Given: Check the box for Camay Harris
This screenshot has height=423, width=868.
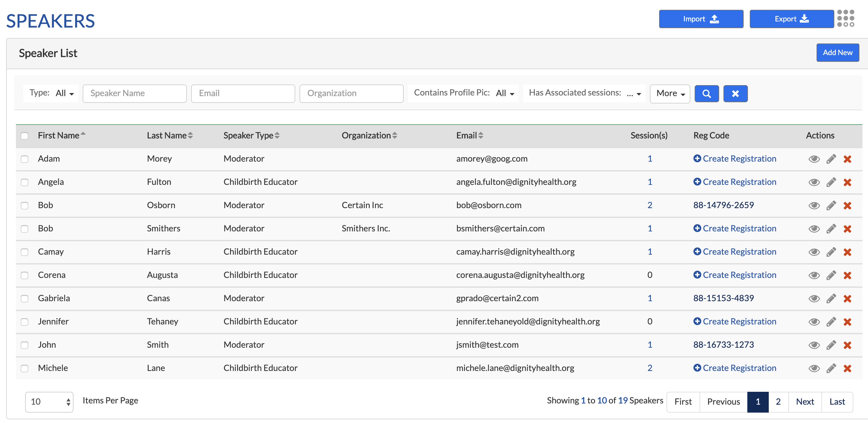Looking at the screenshot, I should click(x=25, y=252).
